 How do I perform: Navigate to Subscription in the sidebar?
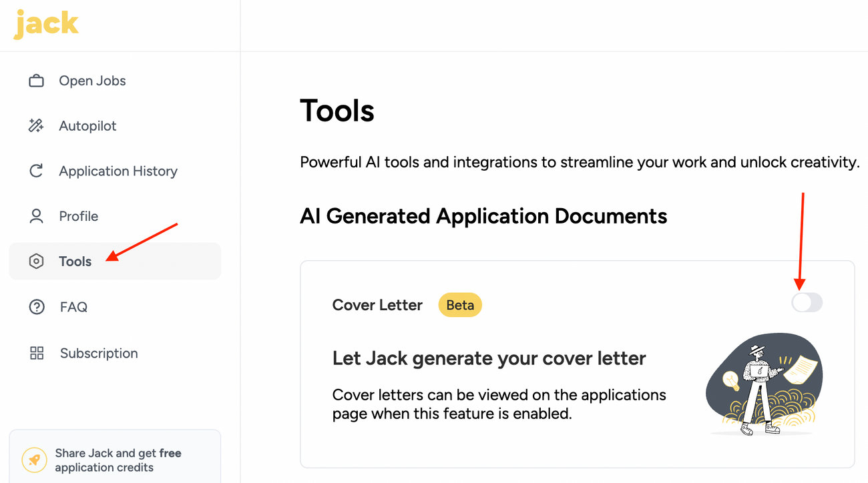(x=99, y=353)
